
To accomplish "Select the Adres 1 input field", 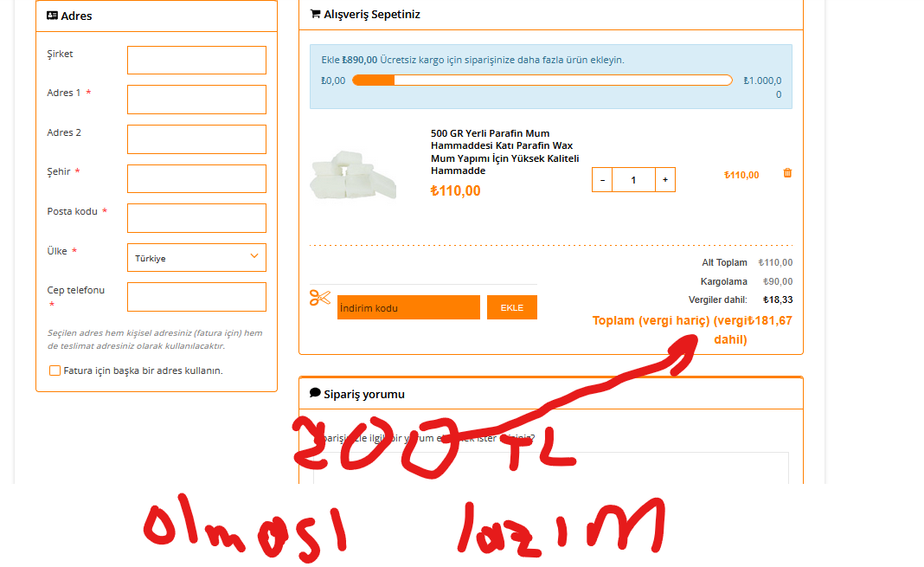I will tap(196, 100).
